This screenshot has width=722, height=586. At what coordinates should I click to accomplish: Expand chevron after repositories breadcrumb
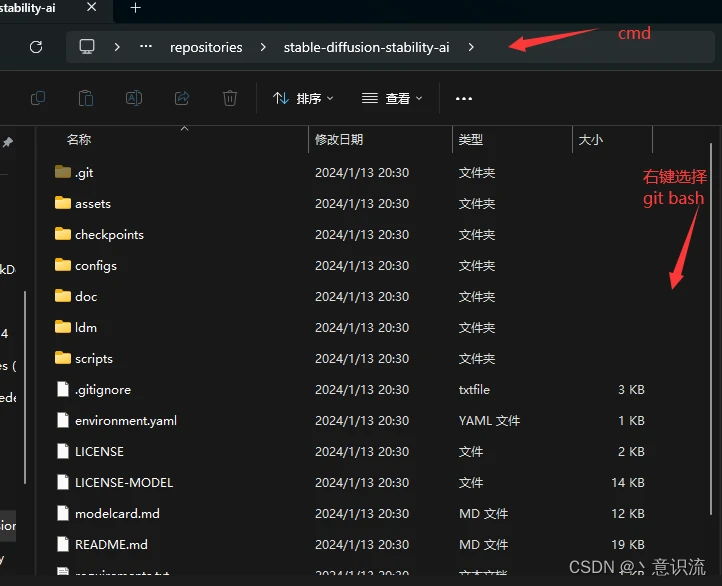[x=263, y=47]
